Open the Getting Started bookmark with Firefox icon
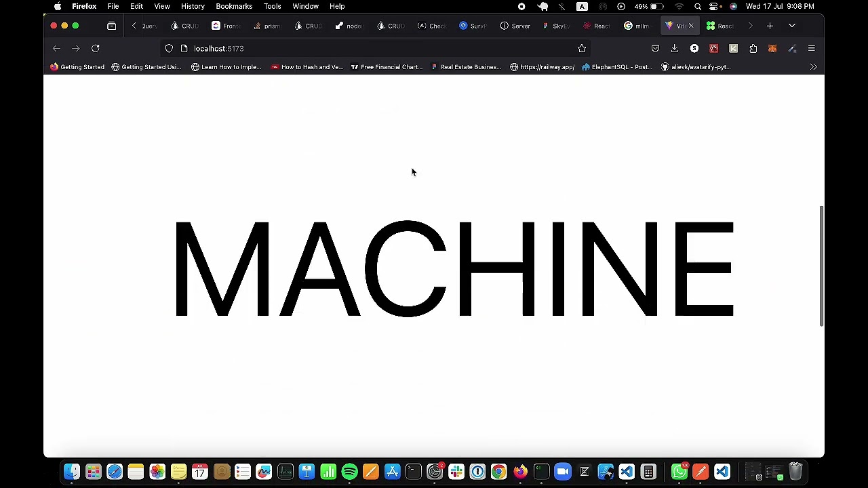 [77, 66]
